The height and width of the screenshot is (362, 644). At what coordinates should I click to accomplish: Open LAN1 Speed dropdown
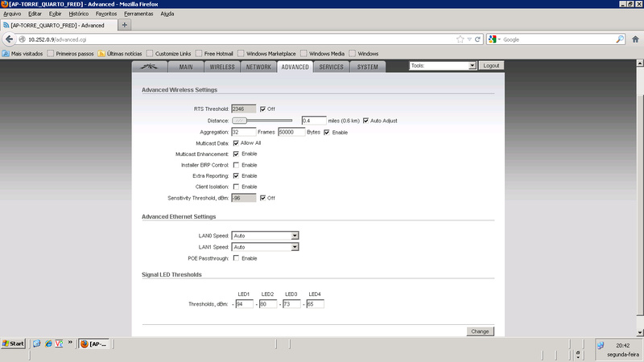[265, 247]
